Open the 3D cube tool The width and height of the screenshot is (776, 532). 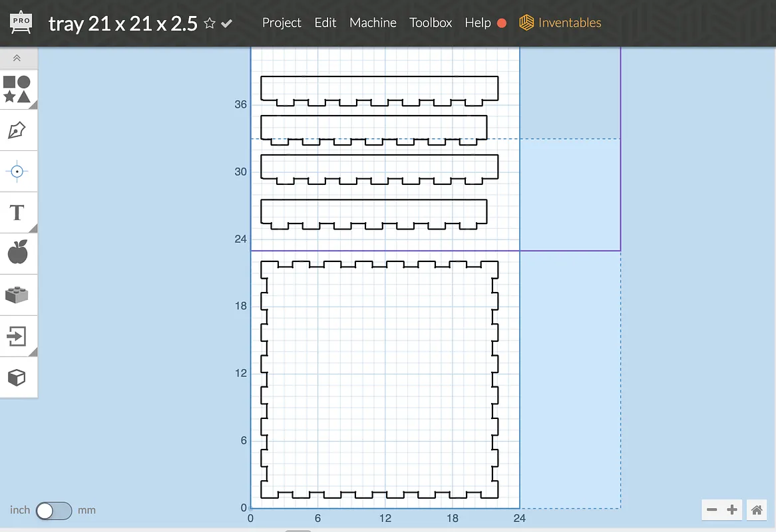pyautogui.click(x=17, y=378)
